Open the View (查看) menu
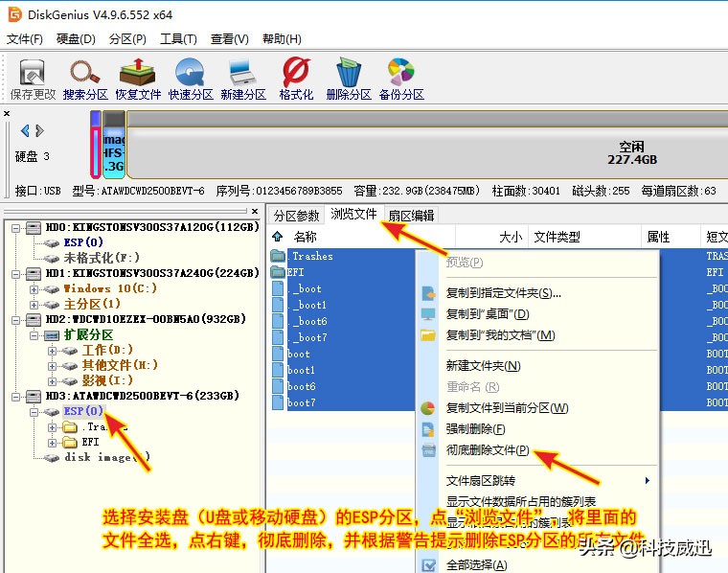 [x=229, y=39]
